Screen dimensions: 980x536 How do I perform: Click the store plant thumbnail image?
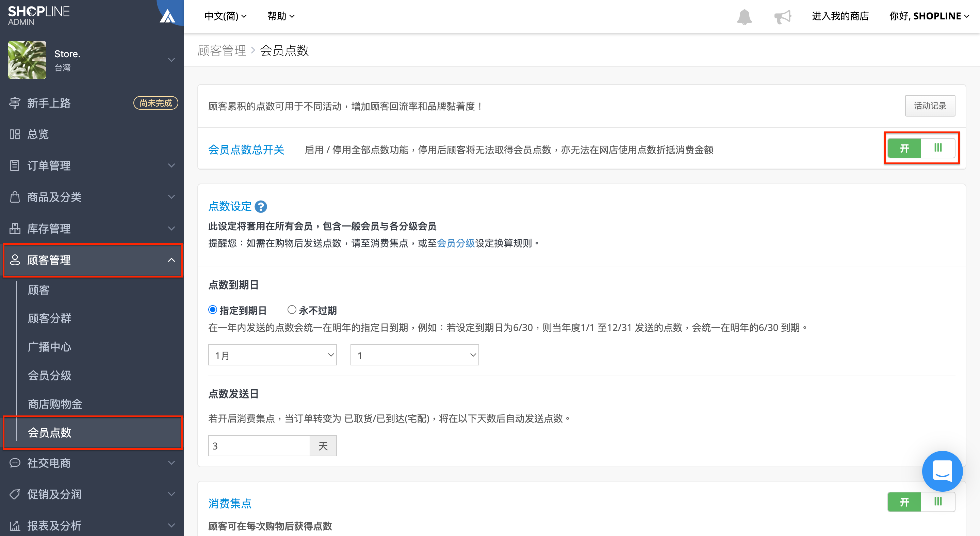tap(27, 60)
